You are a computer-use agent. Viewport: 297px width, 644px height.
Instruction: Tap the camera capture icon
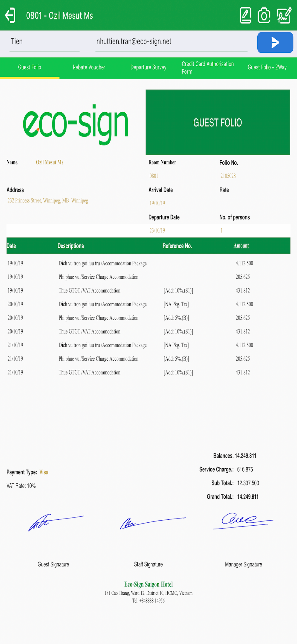(x=264, y=15)
